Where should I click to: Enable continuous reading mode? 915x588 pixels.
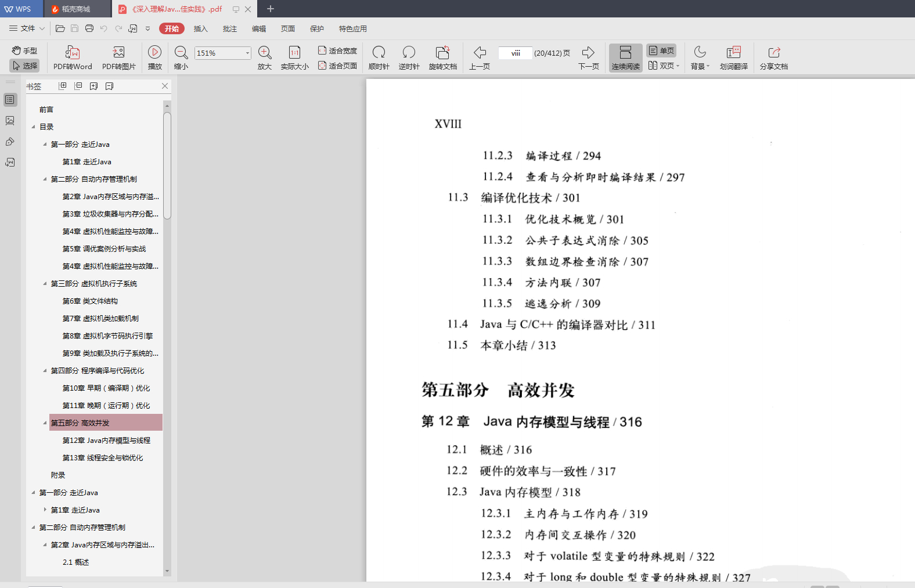point(625,58)
